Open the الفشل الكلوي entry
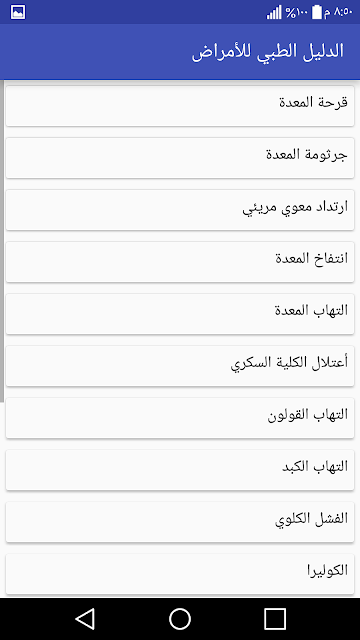Image resolution: width=360 pixels, height=640 pixels. (x=180, y=522)
